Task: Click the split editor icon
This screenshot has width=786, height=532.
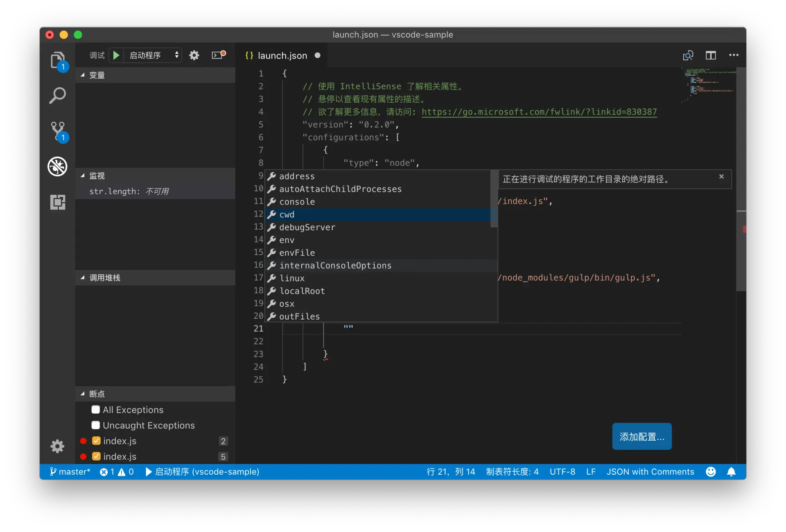Action: click(711, 55)
